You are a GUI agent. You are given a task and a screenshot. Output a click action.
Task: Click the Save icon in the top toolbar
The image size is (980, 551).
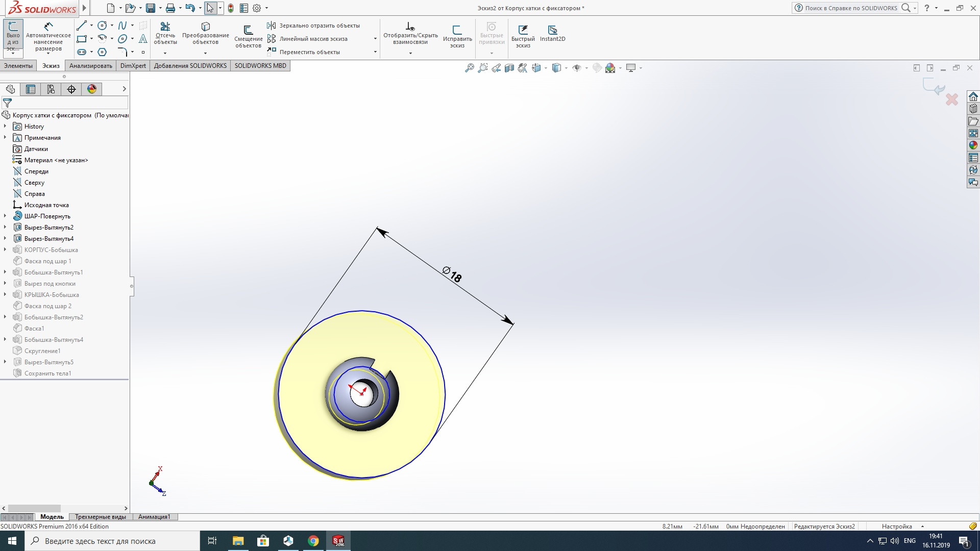151,8
